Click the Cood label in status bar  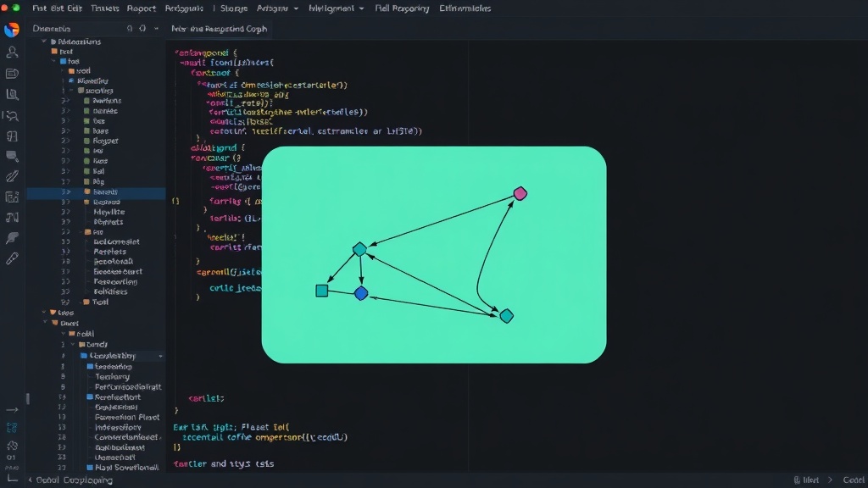tap(853, 480)
